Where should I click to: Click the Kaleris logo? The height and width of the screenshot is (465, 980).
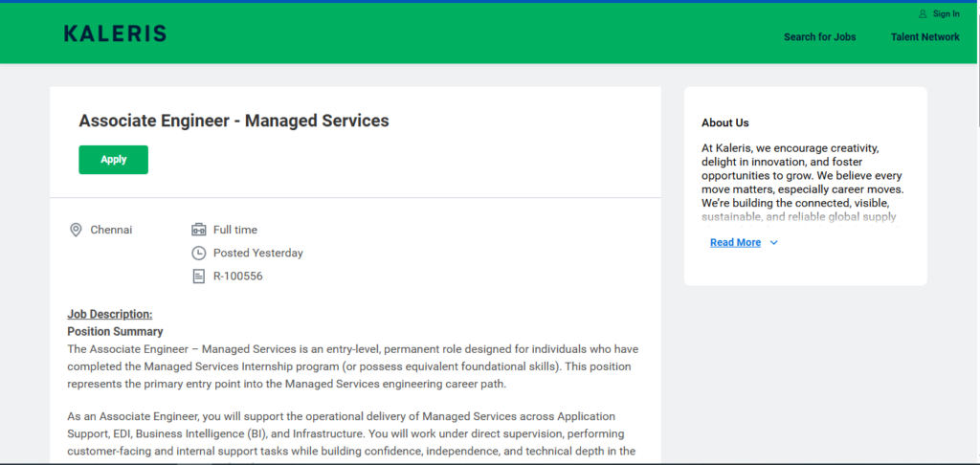(115, 33)
